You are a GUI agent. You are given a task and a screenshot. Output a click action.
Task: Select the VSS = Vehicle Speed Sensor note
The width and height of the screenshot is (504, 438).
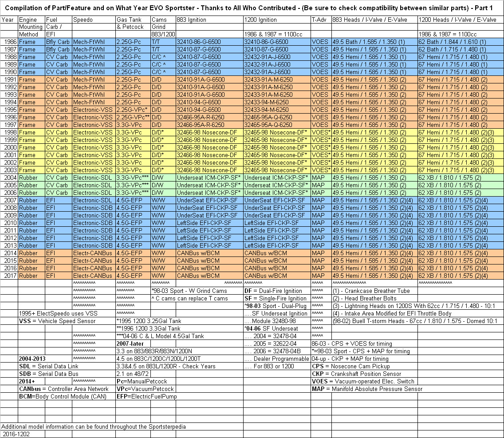pyautogui.click(x=57, y=321)
